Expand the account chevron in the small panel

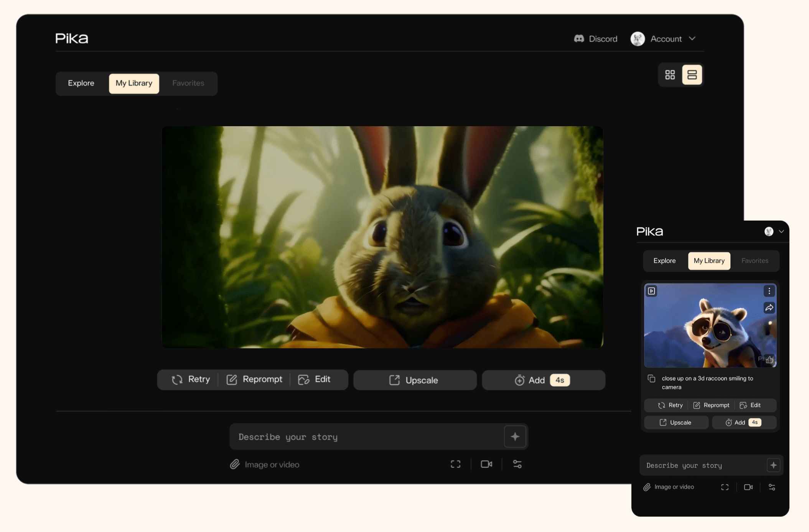pos(781,231)
